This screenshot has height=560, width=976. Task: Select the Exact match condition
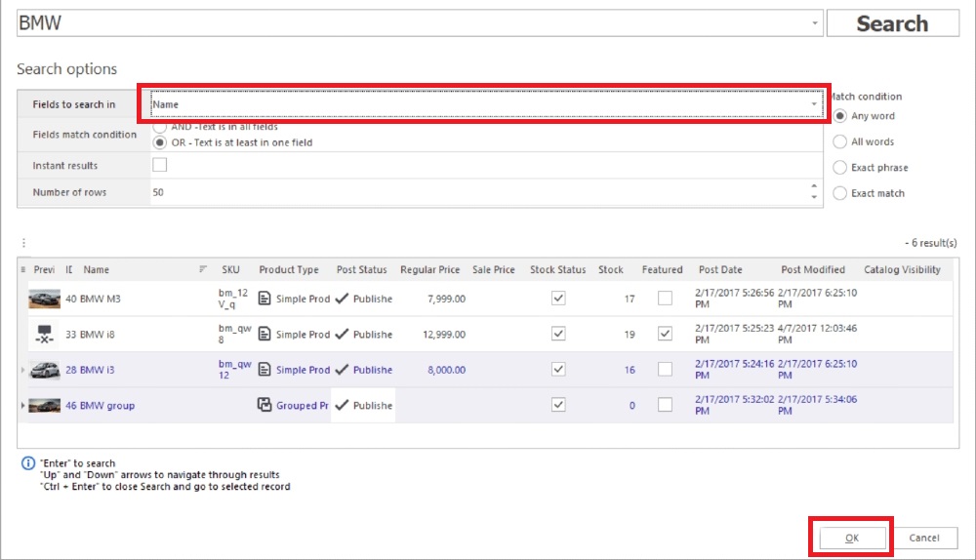pyautogui.click(x=839, y=193)
